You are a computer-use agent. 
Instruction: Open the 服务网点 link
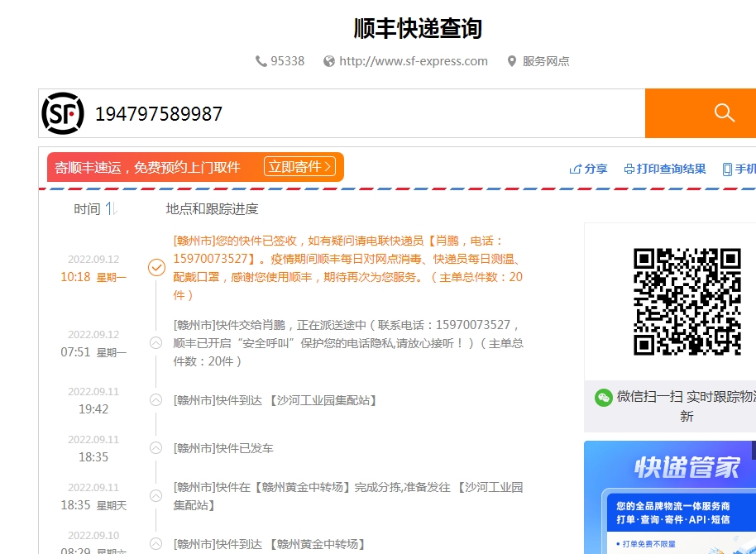546,61
